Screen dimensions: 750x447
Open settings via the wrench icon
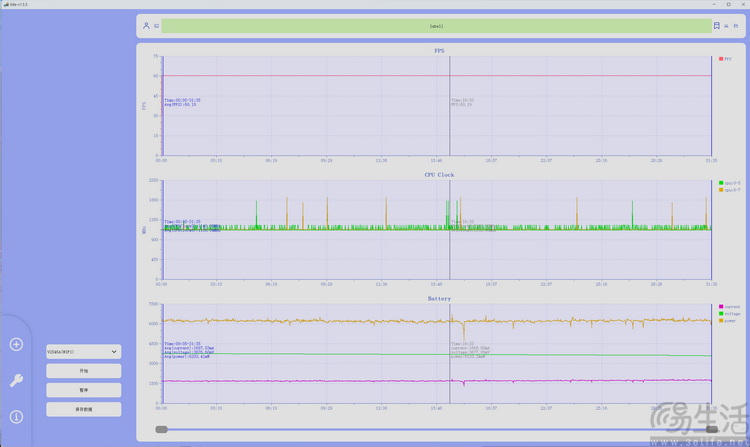16,380
